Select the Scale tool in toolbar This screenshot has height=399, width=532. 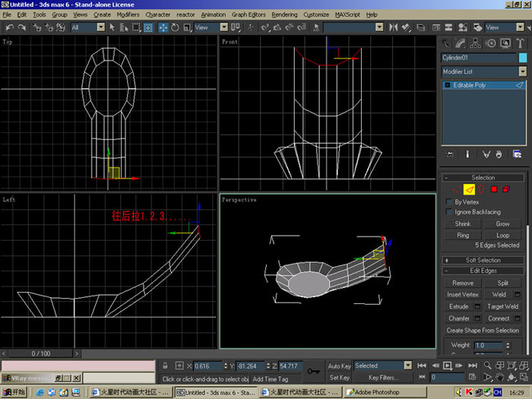187,27
